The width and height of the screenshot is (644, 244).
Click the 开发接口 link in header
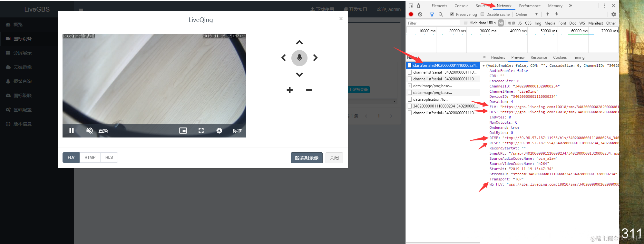pos(355,9)
